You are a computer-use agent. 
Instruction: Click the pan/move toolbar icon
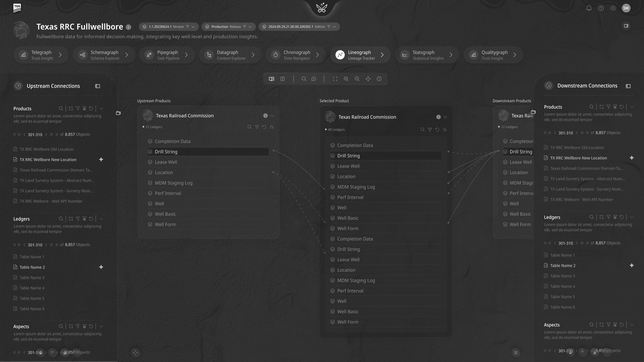click(x=368, y=79)
